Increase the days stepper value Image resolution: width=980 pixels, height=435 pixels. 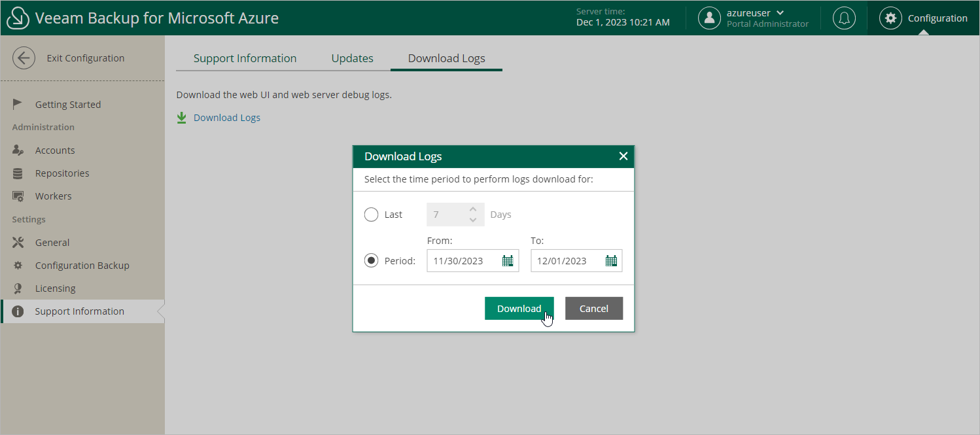[x=473, y=209]
